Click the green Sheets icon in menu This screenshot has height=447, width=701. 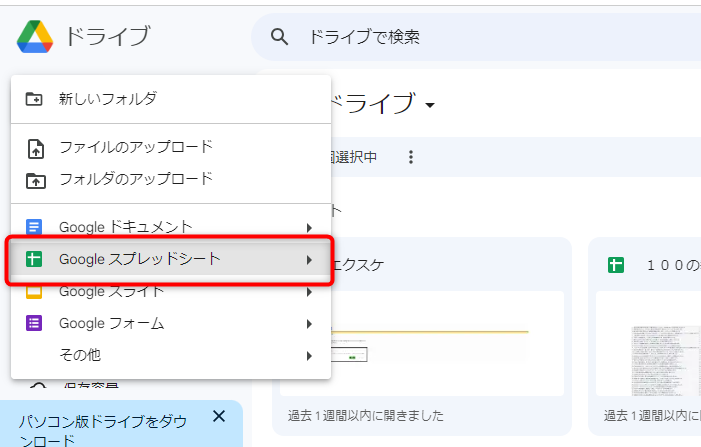34,259
